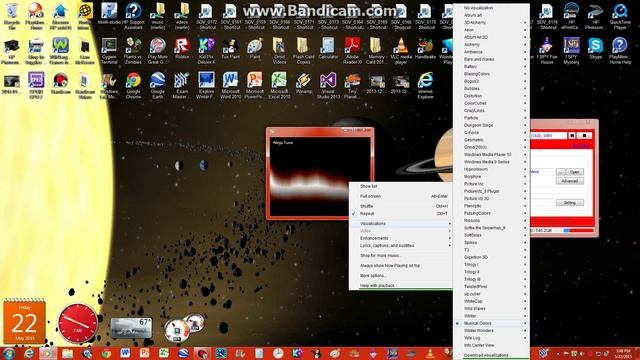Click the progress bar in red window
This screenshot has width=640, height=360.
pos(578,231)
